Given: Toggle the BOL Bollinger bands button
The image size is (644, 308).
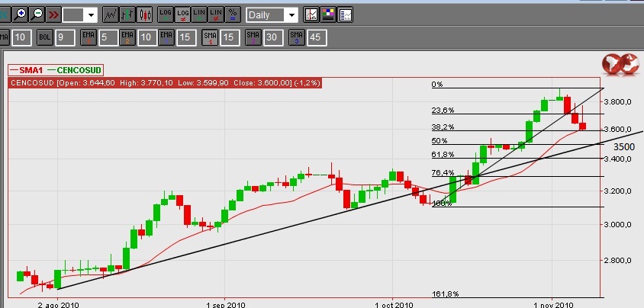Looking at the screenshot, I should pyautogui.click(x=45, y=37).
